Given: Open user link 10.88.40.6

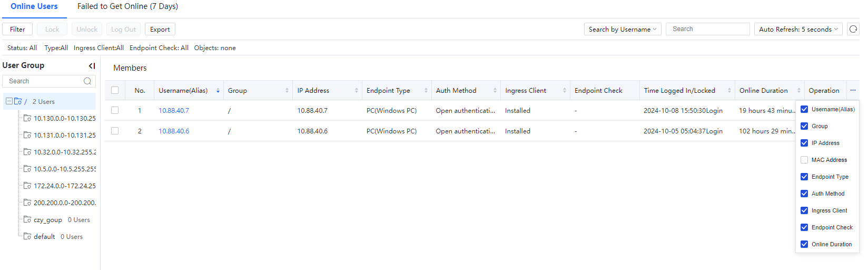Looking at the screenshot, I should [174, 131].
